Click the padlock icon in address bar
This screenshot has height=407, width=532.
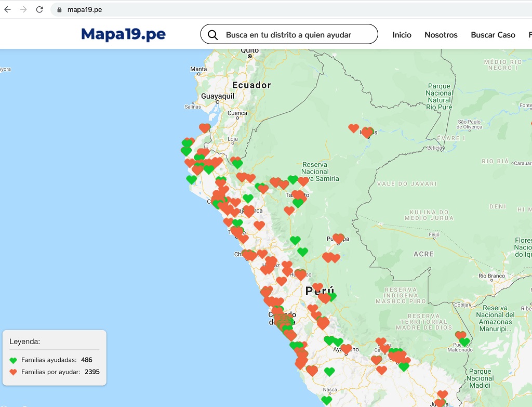[x=59, y=10]
